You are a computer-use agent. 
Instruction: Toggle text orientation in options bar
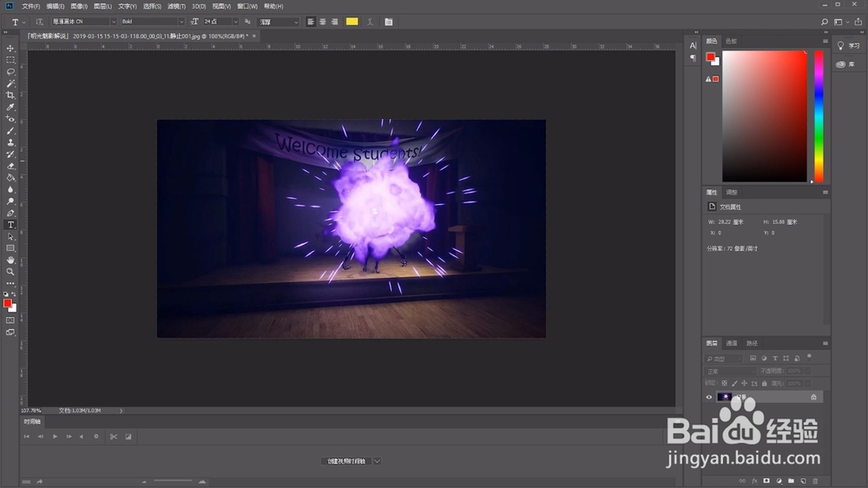[x=39, y=22]
